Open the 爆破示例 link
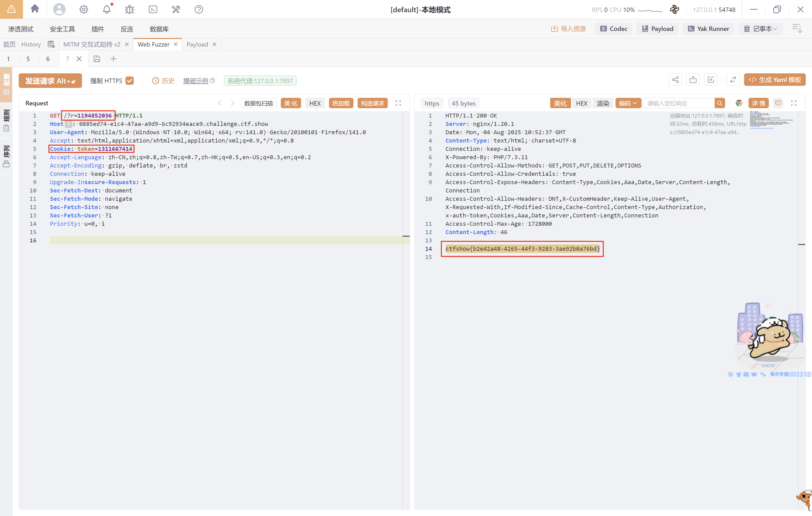This screenshot has height=516, width=812. coord(195,81)
